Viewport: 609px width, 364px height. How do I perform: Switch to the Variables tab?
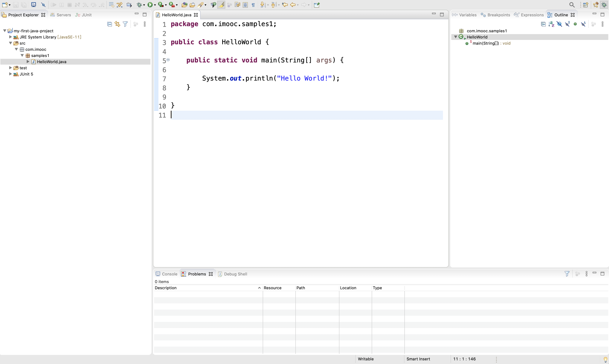(x=464, y=15)
